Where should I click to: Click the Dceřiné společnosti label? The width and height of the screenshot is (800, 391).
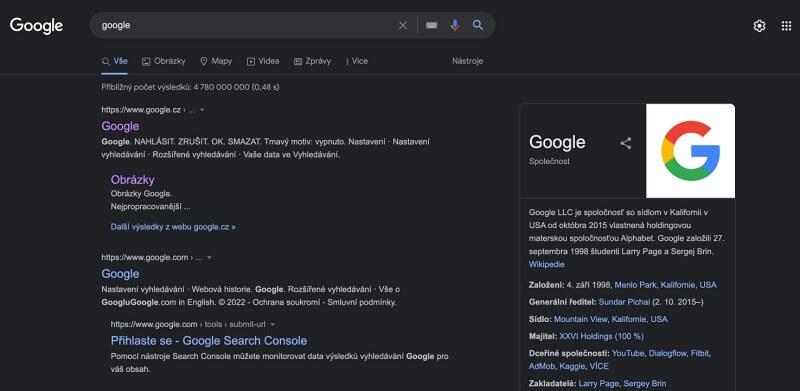569,353
